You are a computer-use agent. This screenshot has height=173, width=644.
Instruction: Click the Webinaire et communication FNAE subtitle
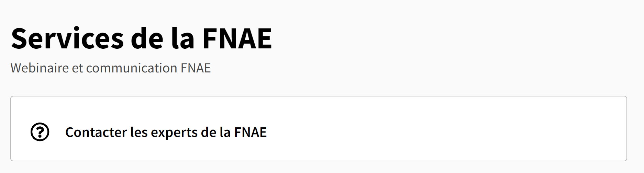point(110,68)
